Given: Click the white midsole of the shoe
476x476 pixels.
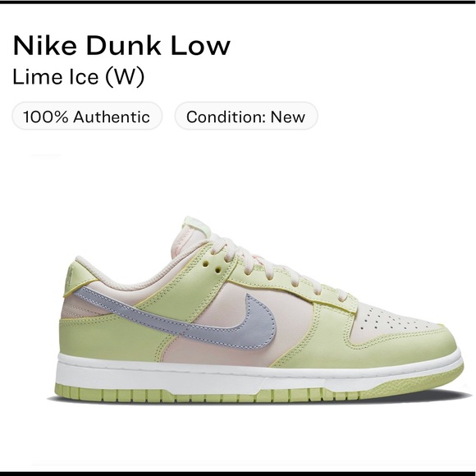Looking at the screenshot, I should coord(258,375).
